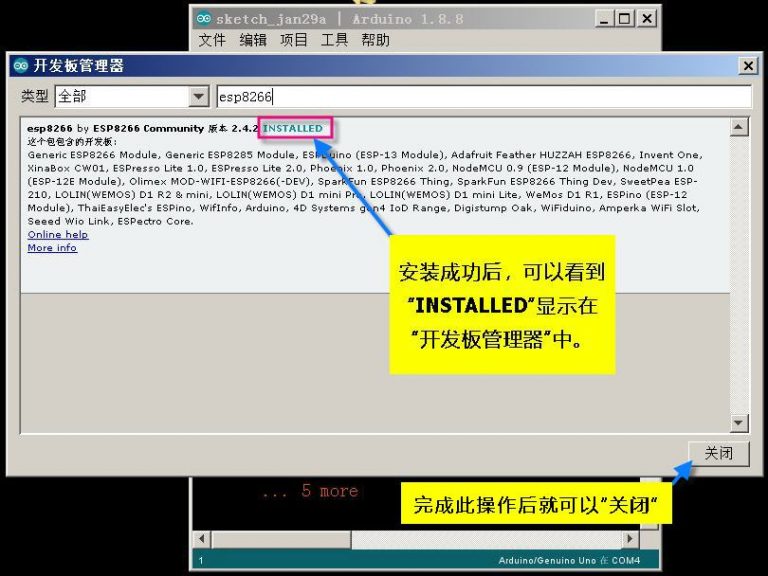Open the 项目 menu
The width and height of the screenshot is (768, 576).
[x=294, y=40]
